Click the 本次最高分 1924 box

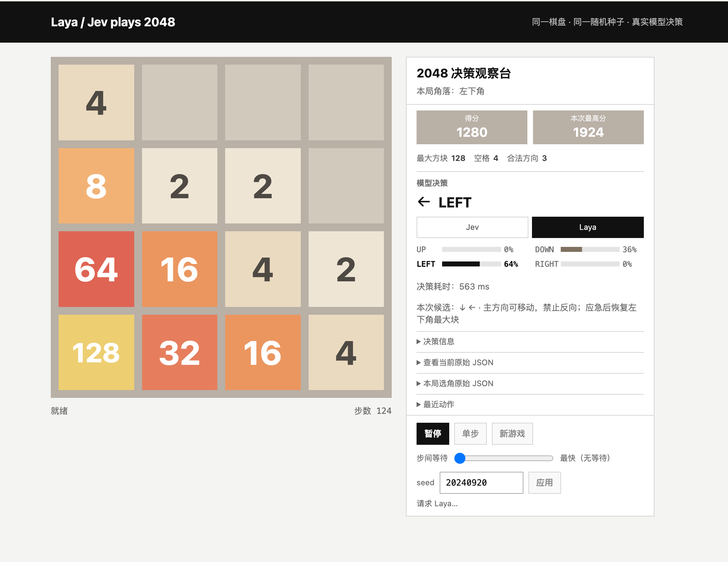point(588,127)
